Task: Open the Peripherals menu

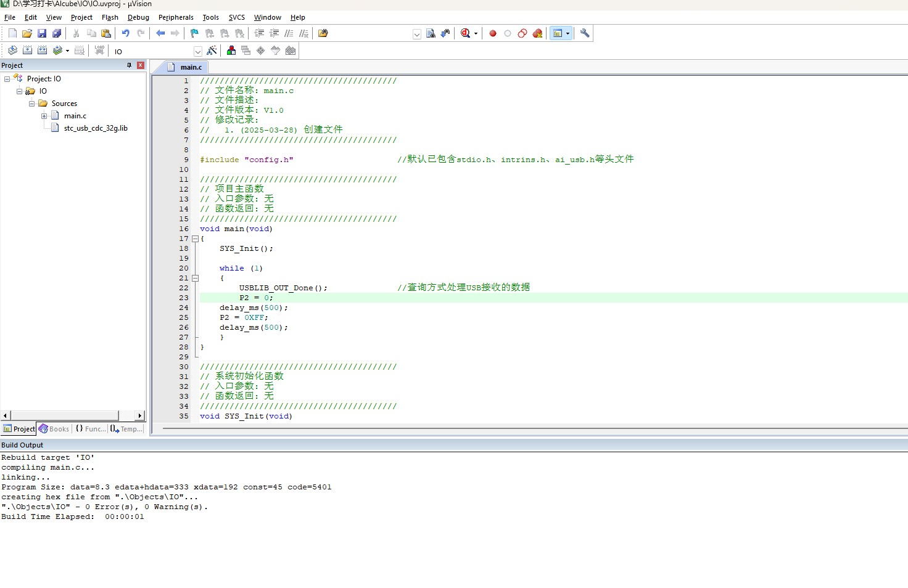Action: (x=176, y=17)
